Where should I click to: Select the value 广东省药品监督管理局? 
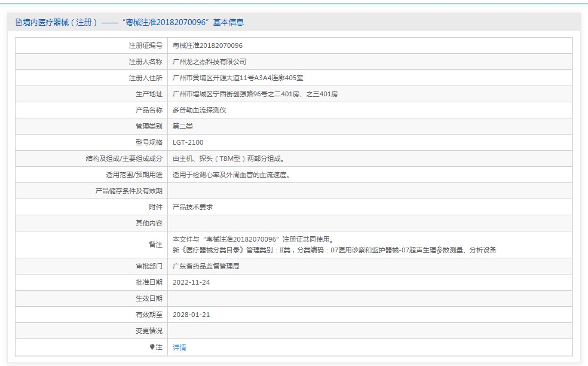pos(206,266)
